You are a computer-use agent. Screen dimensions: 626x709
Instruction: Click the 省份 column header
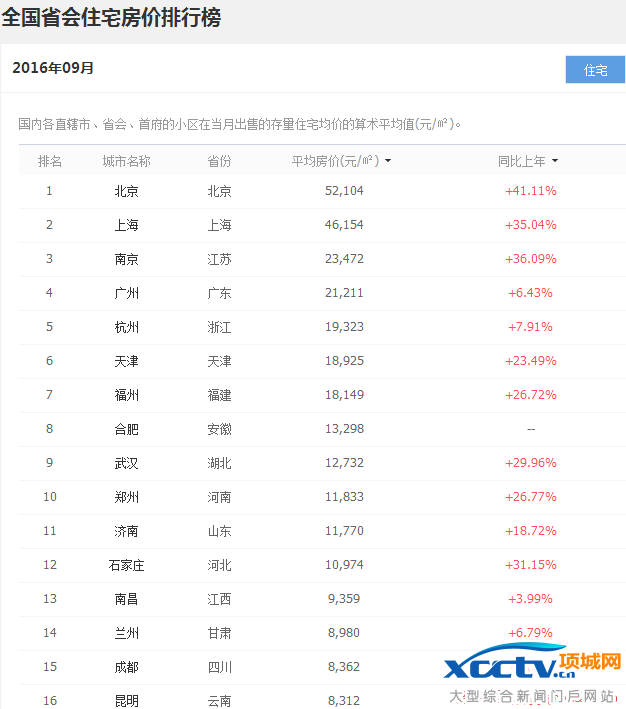coord(219,161)
